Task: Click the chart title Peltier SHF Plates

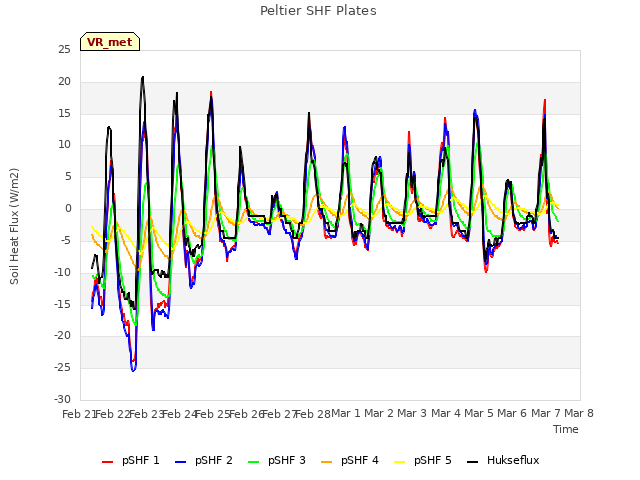Action: pyautogui.click(x=318, y=11)
